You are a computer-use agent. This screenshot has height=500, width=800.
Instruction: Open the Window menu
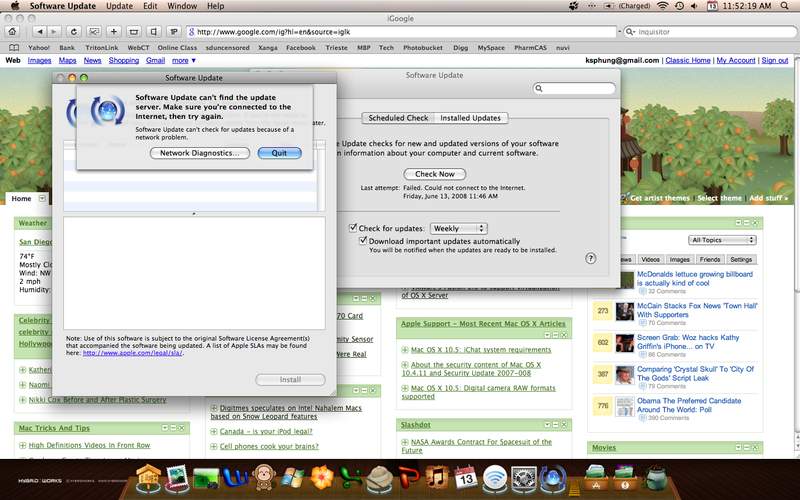pos(182,6)
